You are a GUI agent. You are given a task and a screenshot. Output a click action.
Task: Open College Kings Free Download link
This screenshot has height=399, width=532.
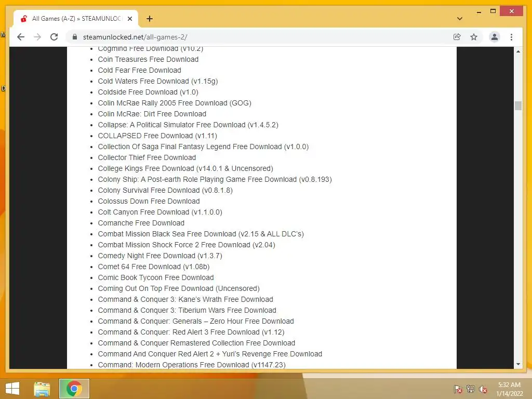pos(185,168)
